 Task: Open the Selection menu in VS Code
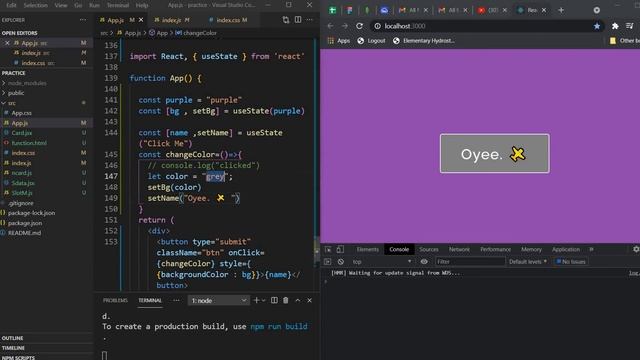[x=36, y=5]
